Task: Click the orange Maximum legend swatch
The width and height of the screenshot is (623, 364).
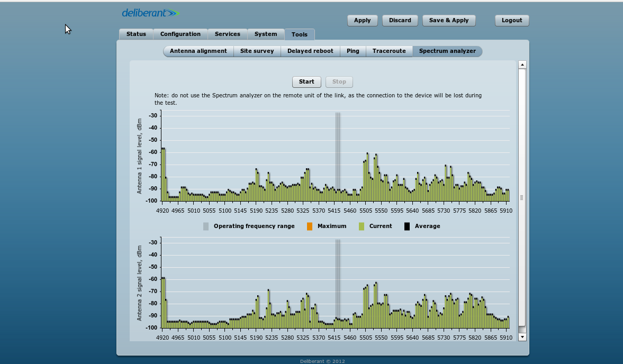Action: (310, 226)
